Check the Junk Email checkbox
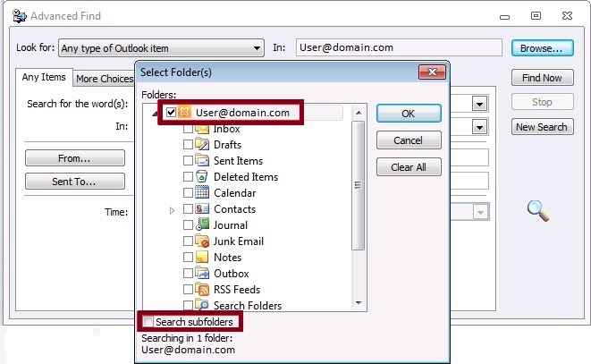 coord(188,241)
